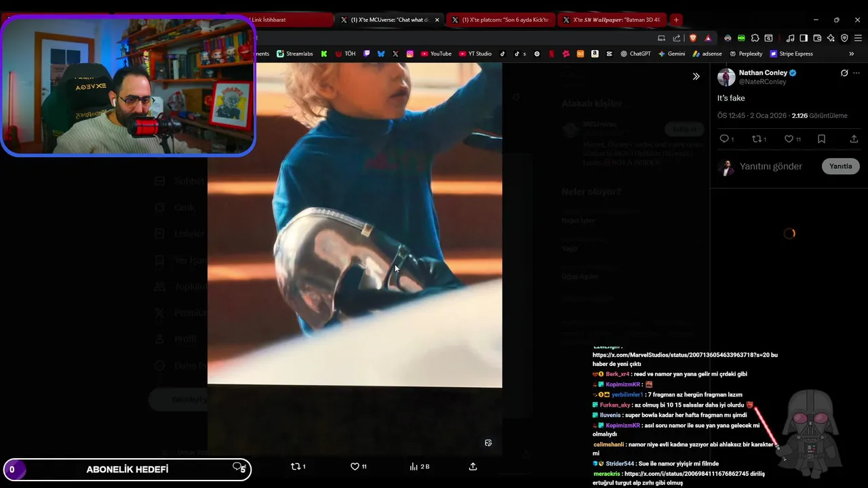The width and height of the screenshot is (868, 488).
Task: Open the YT Studio bookmark
Action: tap(475, 54)
